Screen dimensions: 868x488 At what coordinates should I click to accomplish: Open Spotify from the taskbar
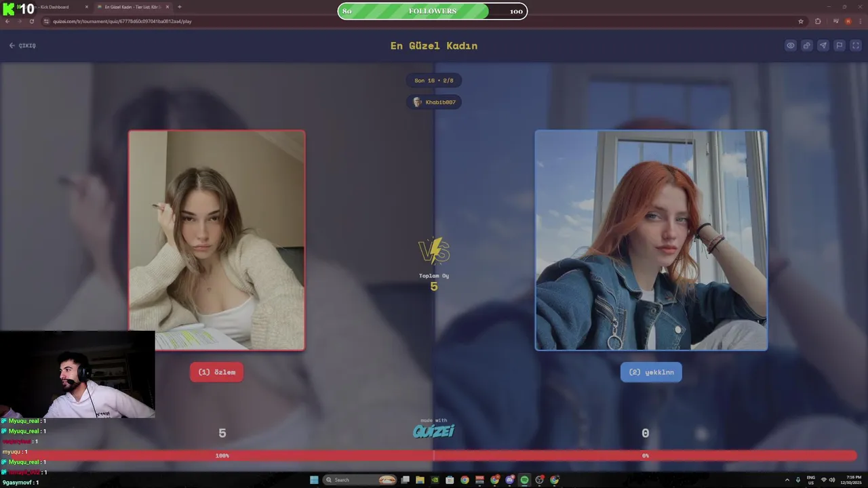click(x=524, y=480)
